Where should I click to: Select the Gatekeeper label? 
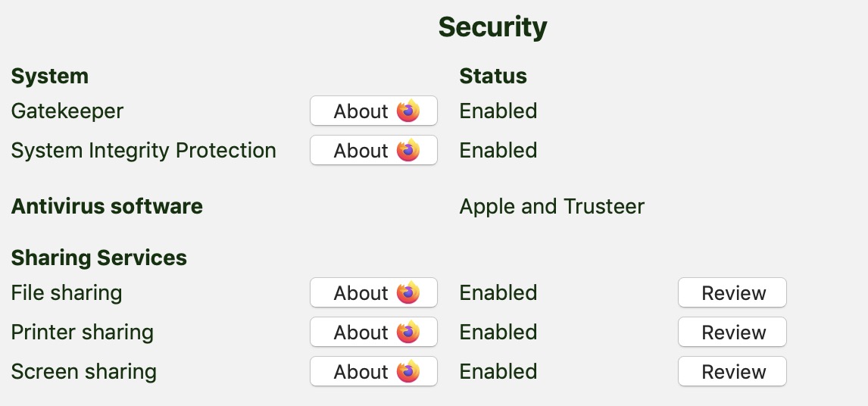67,111
